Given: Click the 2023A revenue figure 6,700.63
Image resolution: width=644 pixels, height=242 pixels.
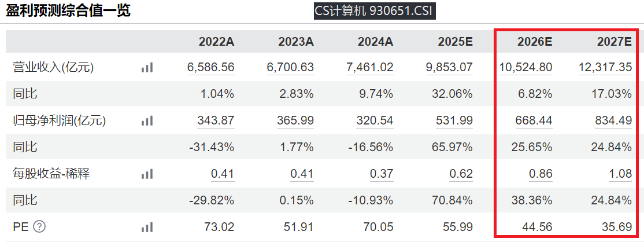Looking at the screenshot, I should click(290, 68).
